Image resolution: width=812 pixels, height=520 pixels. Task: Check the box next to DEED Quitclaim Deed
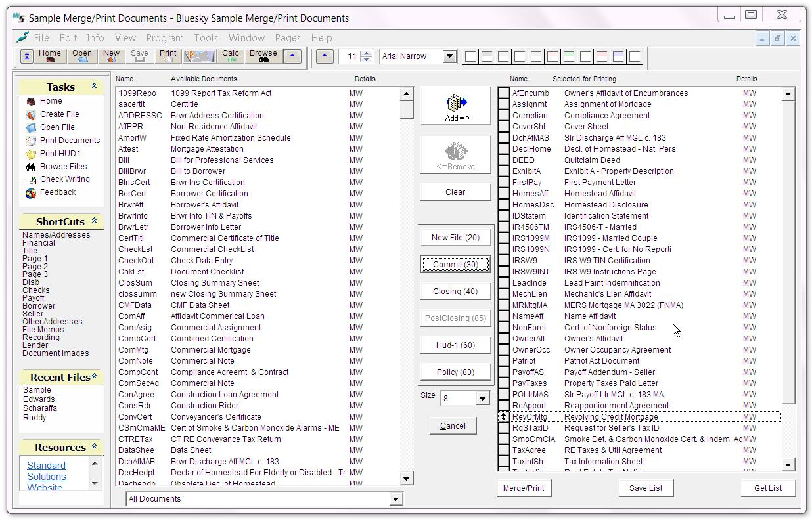pos(504,160)
